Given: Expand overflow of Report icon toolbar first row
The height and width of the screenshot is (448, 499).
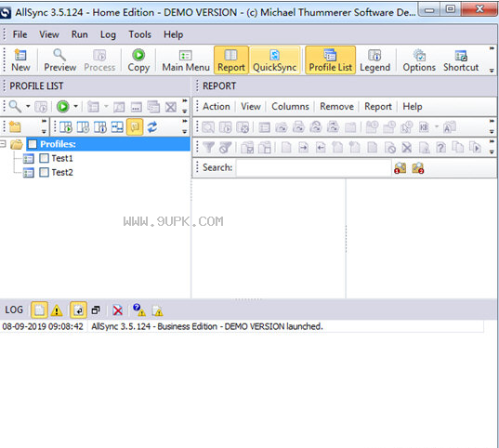Looking at the screenshot, I should (x=492, y=126).
